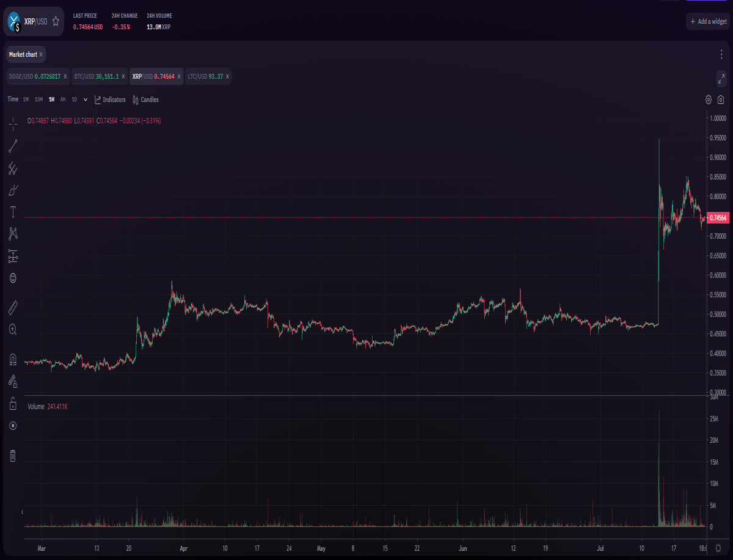The image size is (733, 560).
Task: Click the Volume indicator legend
Action: click(x=48, y=406)
